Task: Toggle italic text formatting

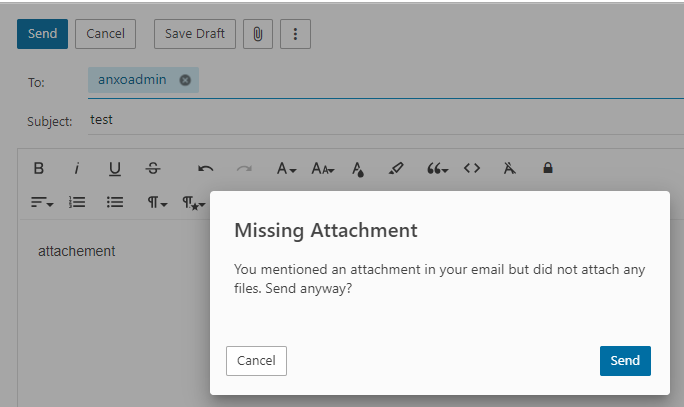Action: [x=76, y=168]
